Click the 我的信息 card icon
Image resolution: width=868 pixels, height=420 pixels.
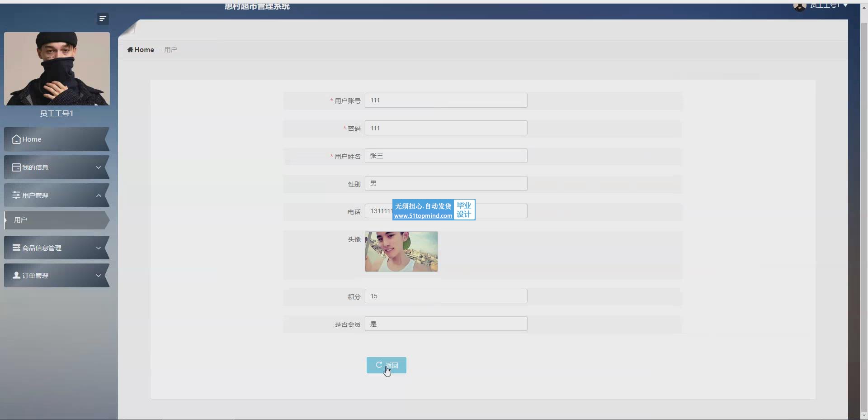pyautogui.click(x=16, y=167)
